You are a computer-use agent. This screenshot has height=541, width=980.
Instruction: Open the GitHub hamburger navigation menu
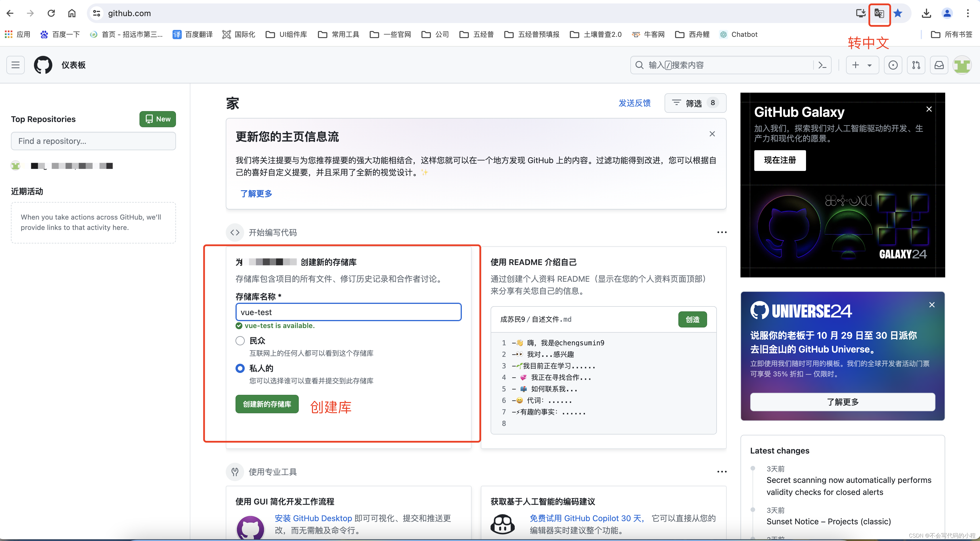16,65
